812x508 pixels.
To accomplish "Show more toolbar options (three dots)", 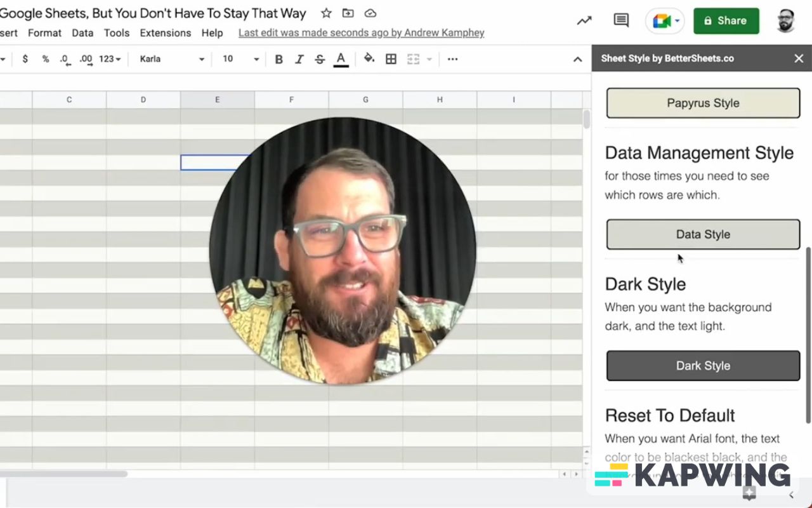I will [452, 59].
